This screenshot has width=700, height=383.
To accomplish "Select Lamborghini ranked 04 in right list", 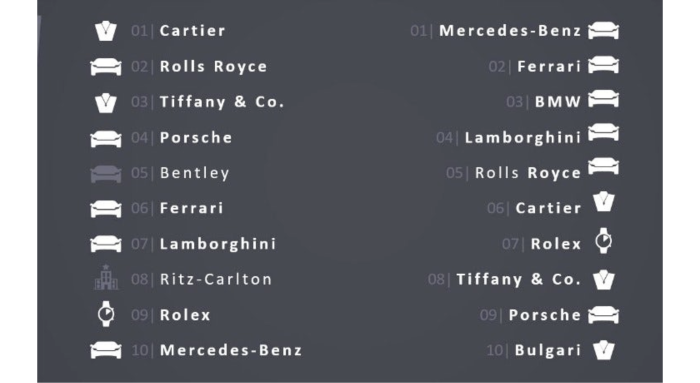I will (523, 137).
